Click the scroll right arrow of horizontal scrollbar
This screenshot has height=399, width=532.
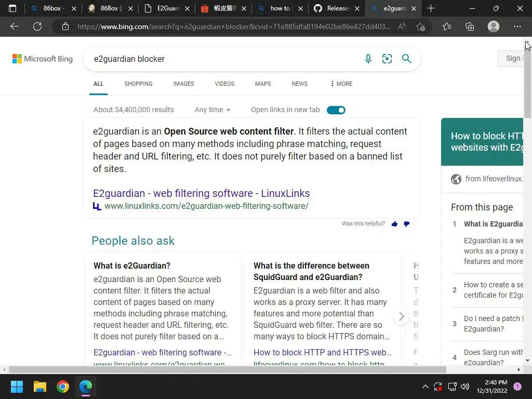[x=519, y=369]
